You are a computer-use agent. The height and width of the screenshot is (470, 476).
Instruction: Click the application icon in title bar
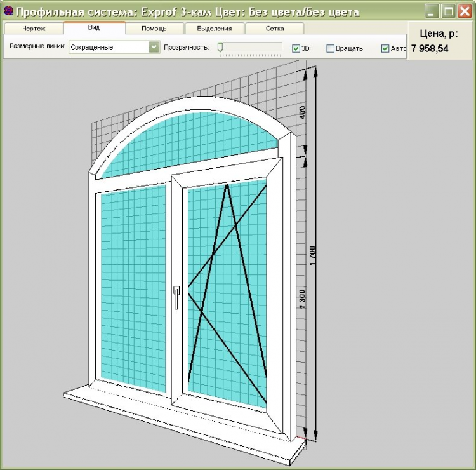(8, 11)
